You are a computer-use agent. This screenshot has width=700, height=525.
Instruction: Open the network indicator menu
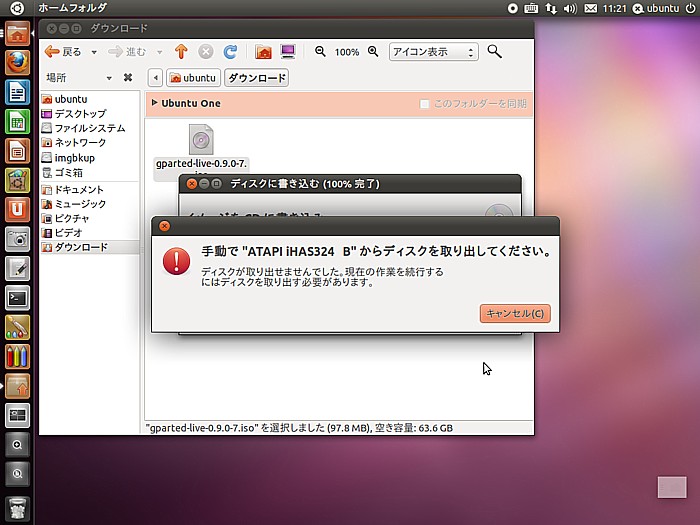pos(551,8)
